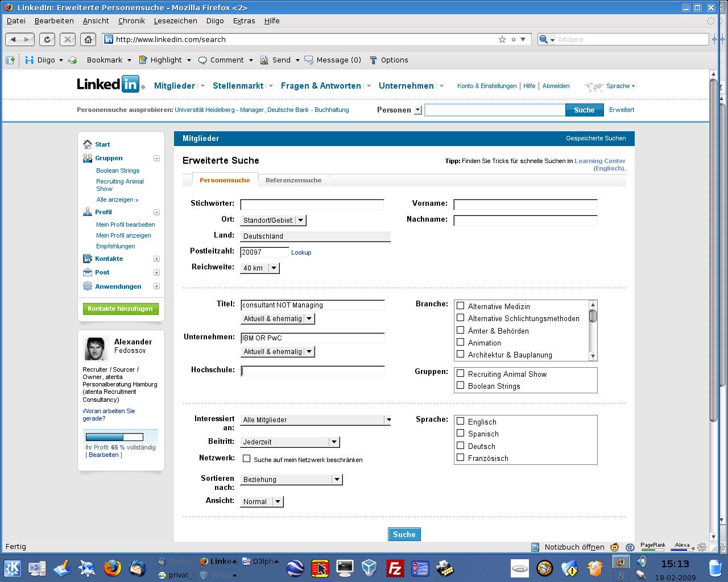Open the Diigo sidebar toggle icon

coord(10,60)
